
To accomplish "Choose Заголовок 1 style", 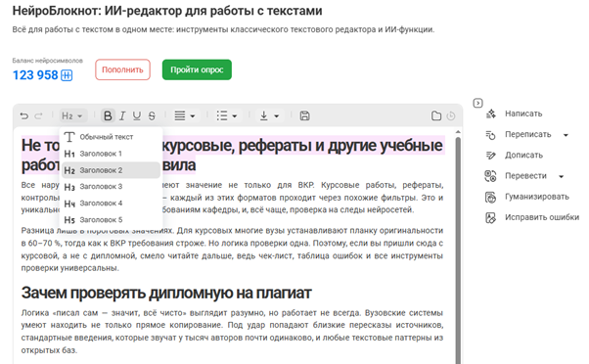I will point(112,154).
